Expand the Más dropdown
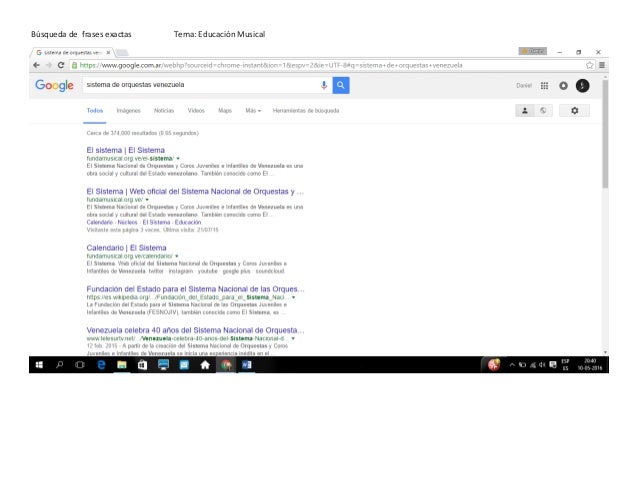Image resolution: width=638 pixels, height=493 pixels. (253, 111)
